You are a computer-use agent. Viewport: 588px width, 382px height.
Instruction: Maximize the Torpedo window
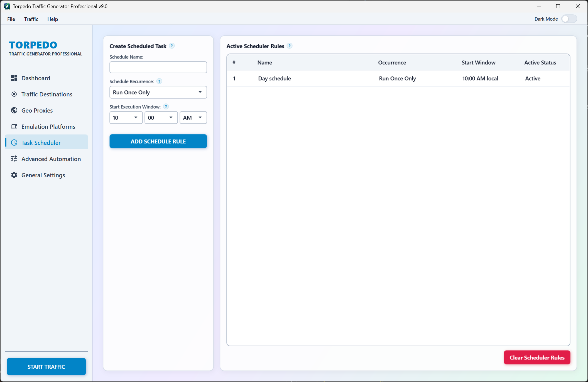click(x=558, y=6)
